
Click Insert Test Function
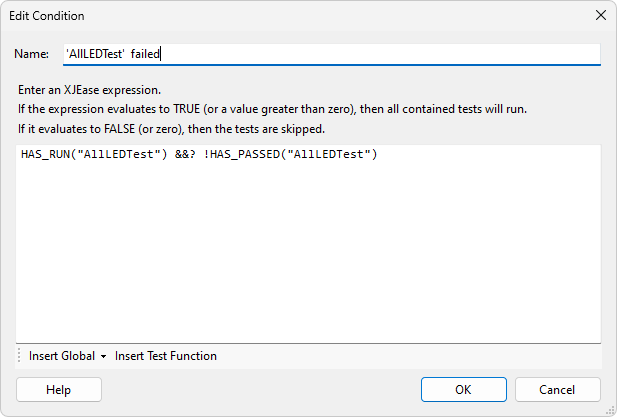click(166, 356)
